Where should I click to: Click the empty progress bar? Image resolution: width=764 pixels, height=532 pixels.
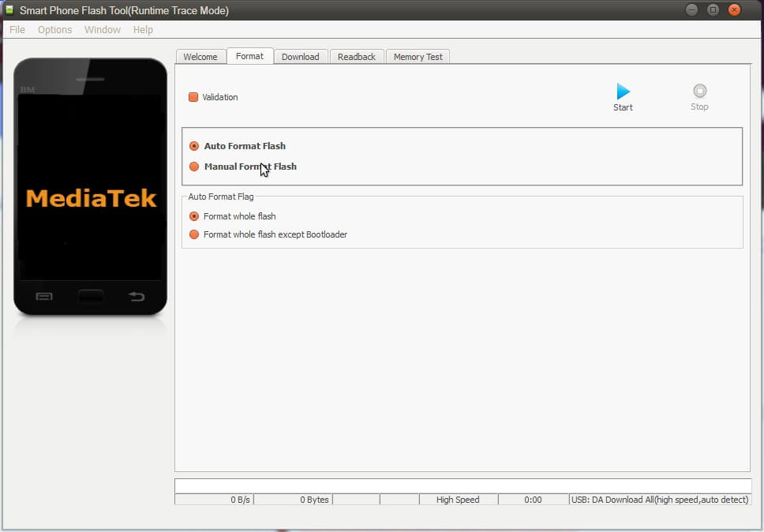coord(463,485)
